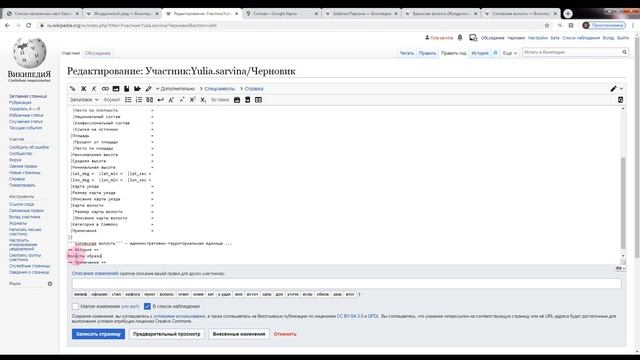Click the redirect arrow toolbar icon
This screenshot has height=360, width=640.
click(137, 89)
